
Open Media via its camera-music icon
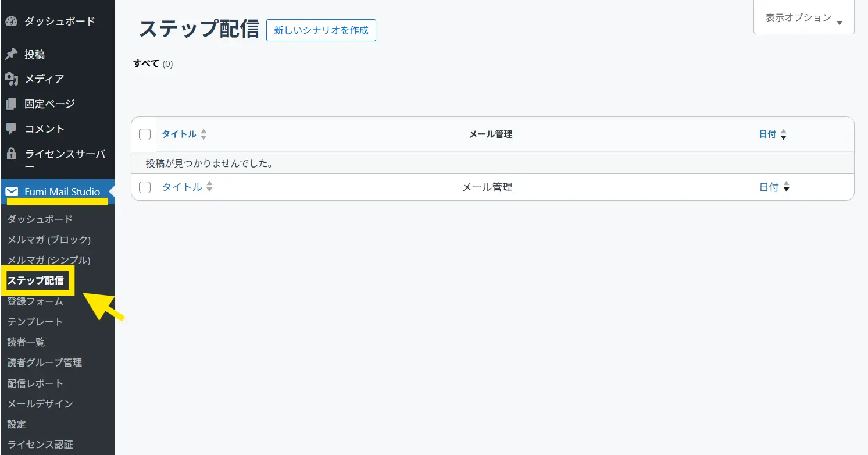click(x=12, y=79)
